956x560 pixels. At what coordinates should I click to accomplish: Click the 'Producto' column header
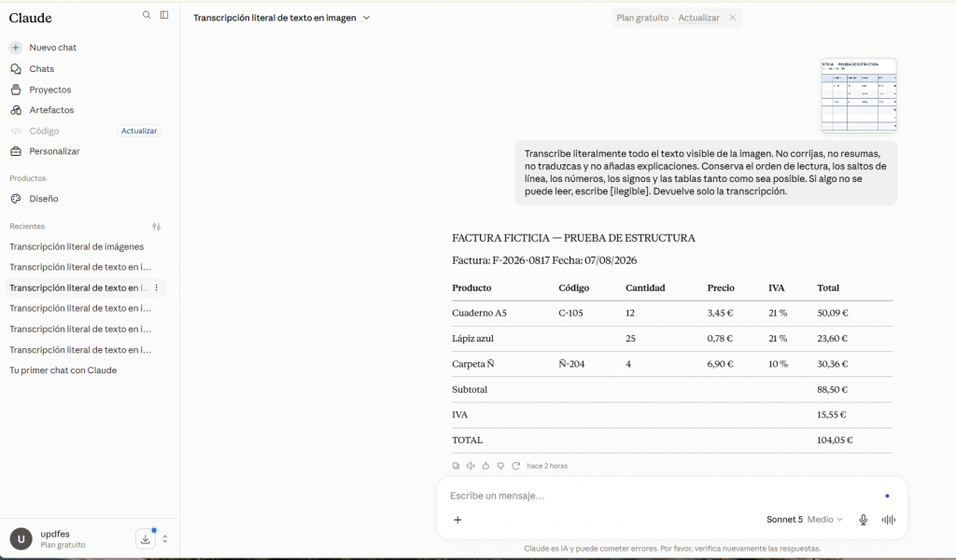[x=471, y=287]
